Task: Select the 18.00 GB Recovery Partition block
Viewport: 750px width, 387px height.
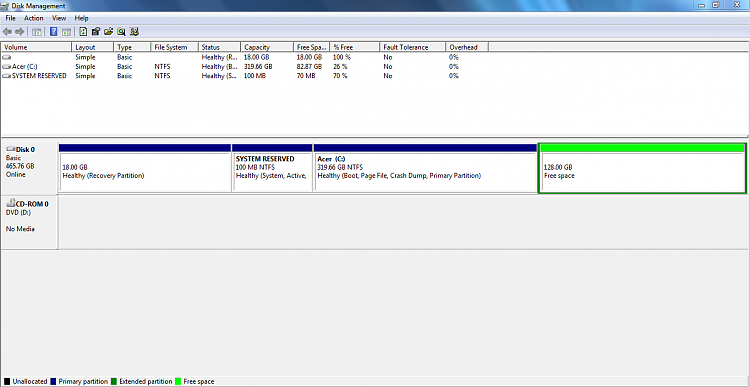Action: coord(145,168)
